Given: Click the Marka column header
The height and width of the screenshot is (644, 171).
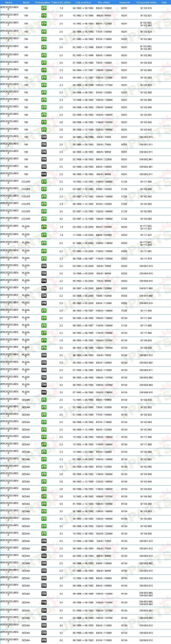Looking at the screenshot, I should click(9, 2).
